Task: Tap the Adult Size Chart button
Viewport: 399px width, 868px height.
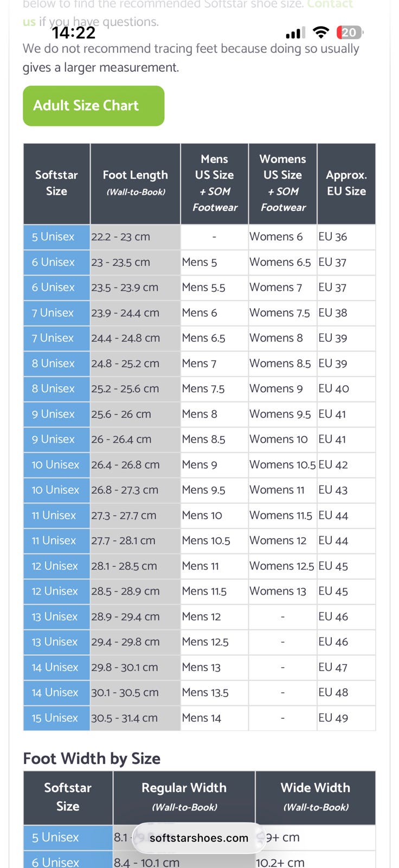Action: click(x=93, y=106)
